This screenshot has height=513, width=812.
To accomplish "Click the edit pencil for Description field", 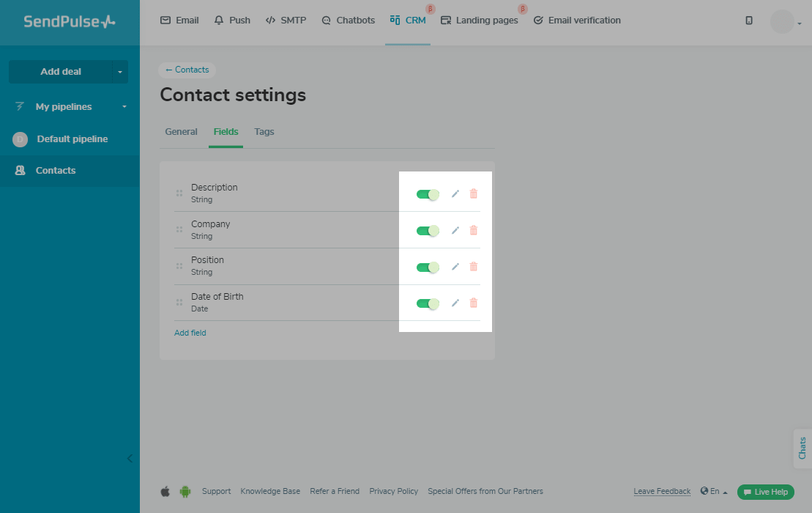I will click(455, 193).
